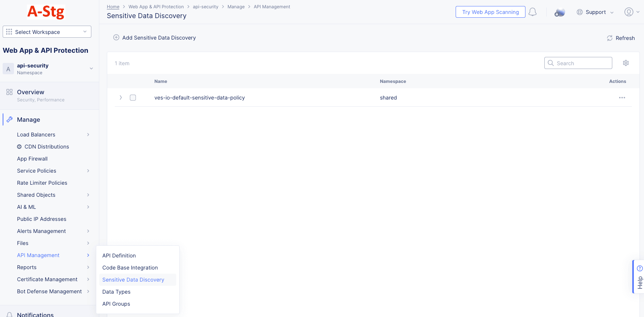The height and width of the screenshot is (317, 644).
Task: Click the Web App & API Protection breadcrumb
Action: pyautogui.click(x=156, y=7)
